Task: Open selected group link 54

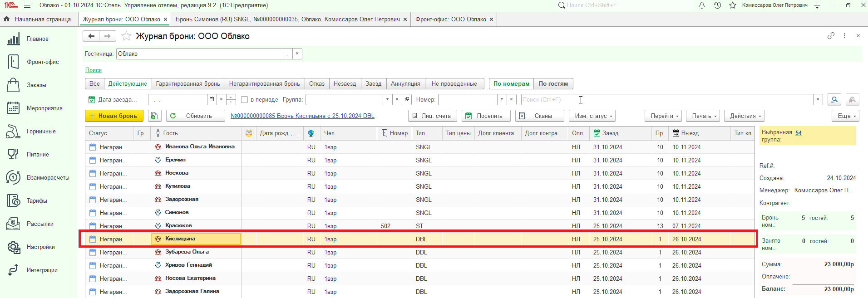Action: click(799, 133)
